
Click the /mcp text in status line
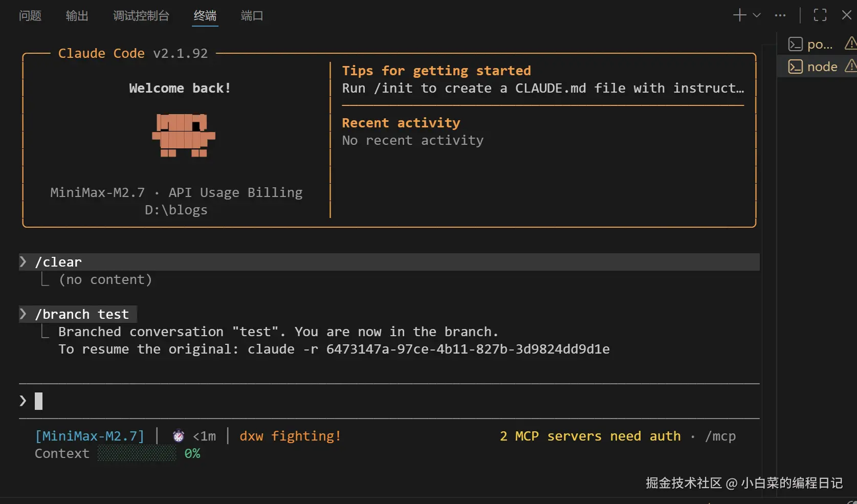click(x=720, y=436)
